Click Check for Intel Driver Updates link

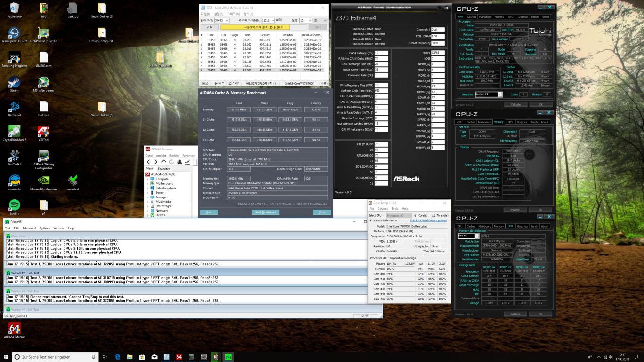tap(428, 220)
